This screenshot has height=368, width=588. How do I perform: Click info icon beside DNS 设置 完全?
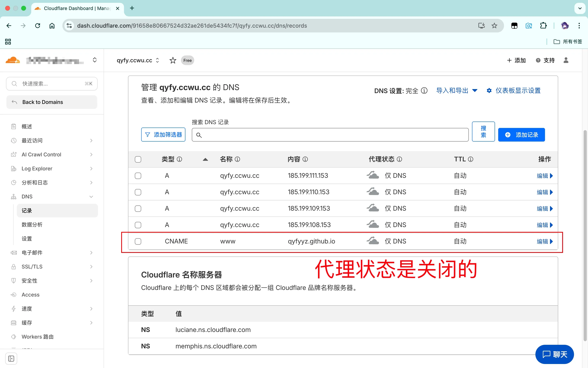pyautogui.click(x=424, y=90)
